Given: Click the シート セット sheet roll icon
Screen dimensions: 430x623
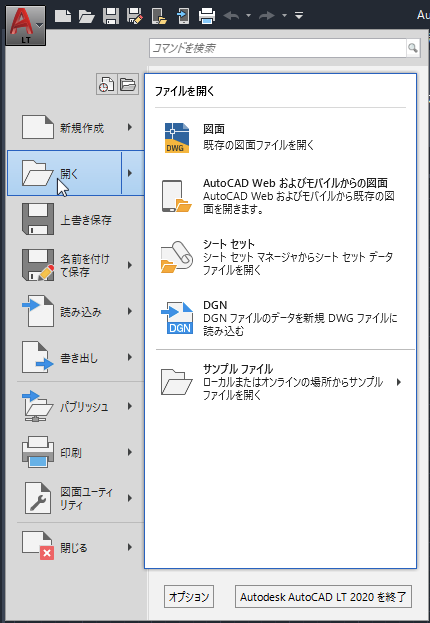Looking at the screenshot, I should point(176,257).
